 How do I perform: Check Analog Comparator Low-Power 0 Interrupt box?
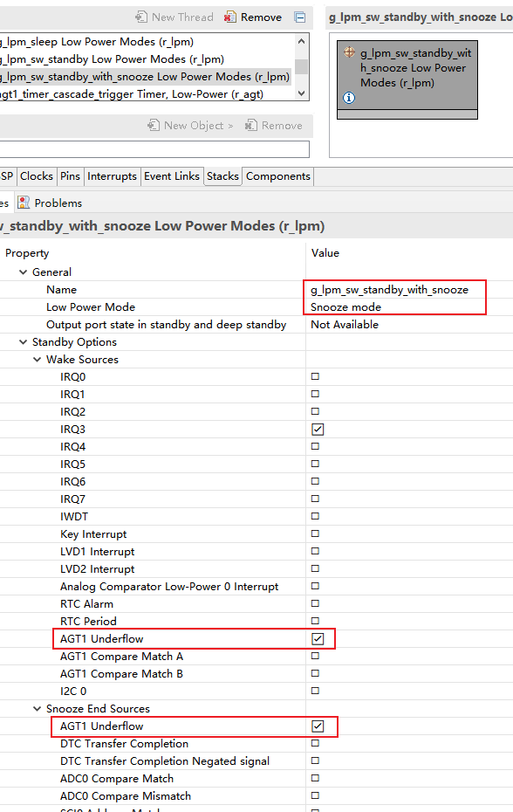[x=315, y=586]
